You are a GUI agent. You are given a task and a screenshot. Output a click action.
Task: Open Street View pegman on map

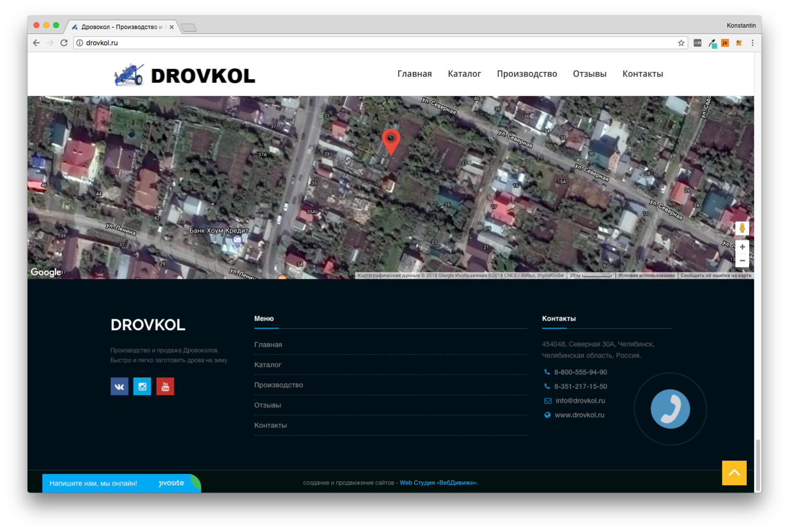[742, 228]
